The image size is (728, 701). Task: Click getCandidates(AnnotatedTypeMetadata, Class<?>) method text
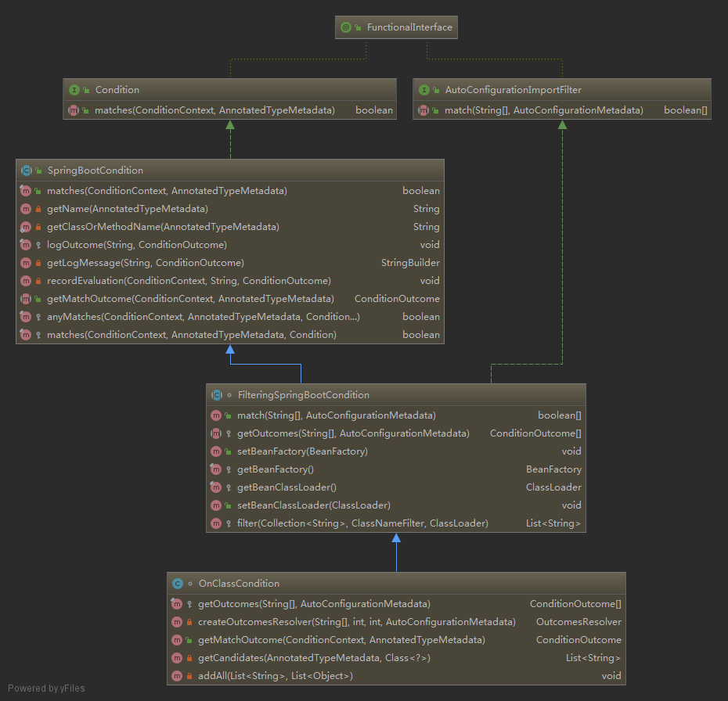(x=315, y=658)
